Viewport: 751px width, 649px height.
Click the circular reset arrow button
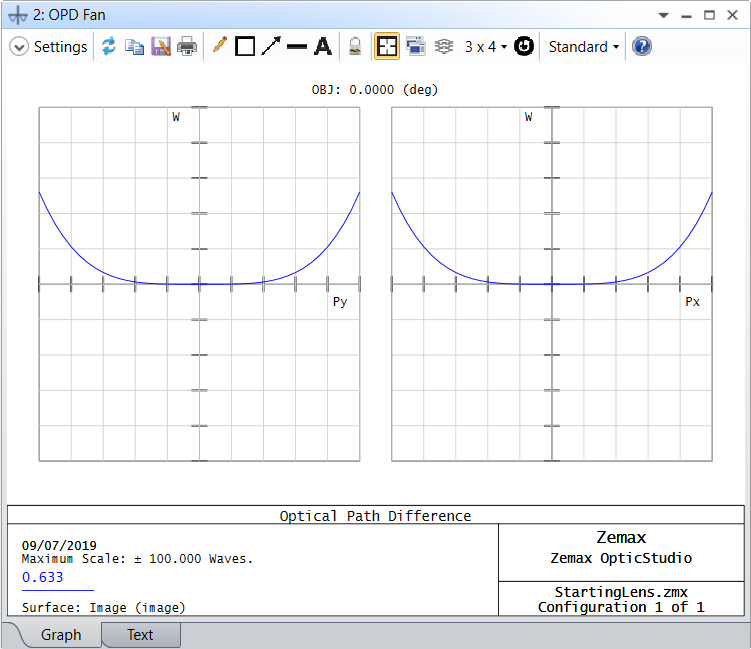524,47
